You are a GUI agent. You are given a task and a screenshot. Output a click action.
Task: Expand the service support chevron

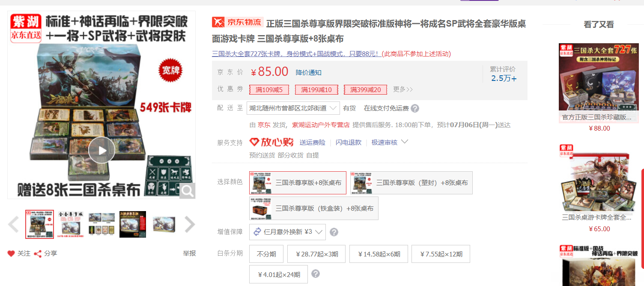(x=405, y=142)
